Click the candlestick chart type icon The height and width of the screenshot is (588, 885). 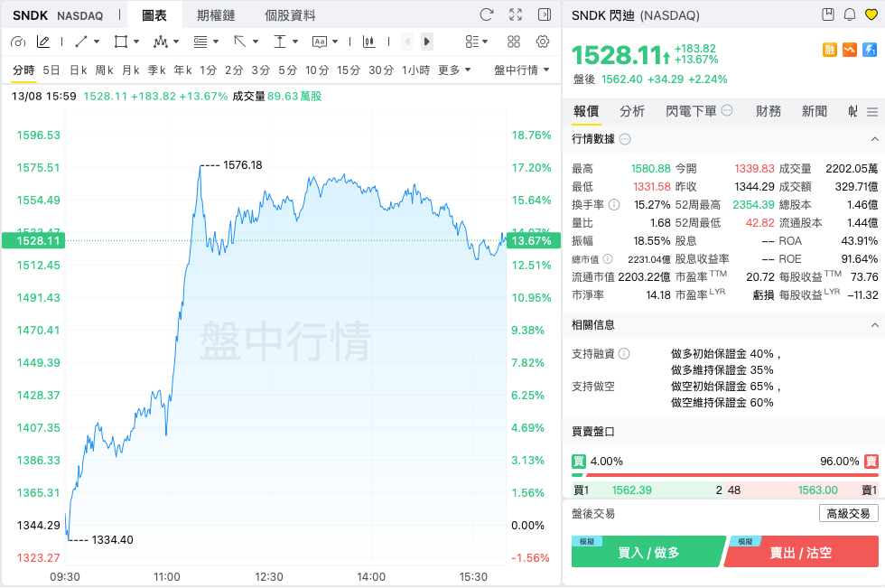click(x=369, y=42)
